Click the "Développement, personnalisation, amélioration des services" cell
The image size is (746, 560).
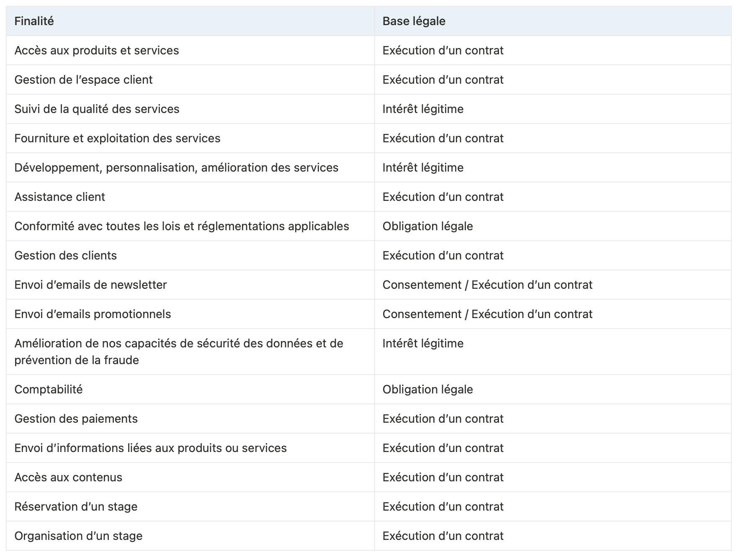click(176, 168)
